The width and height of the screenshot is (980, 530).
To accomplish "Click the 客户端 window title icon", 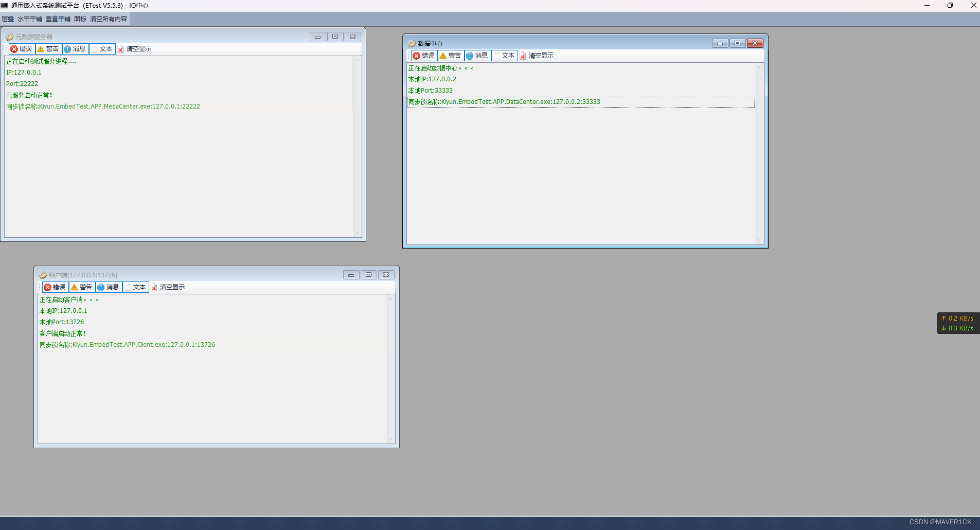I will click(43, 275).
